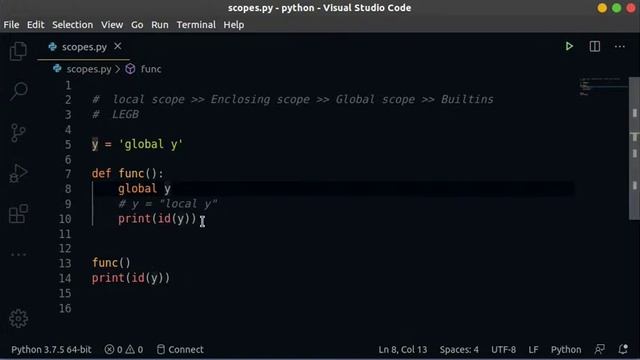Select language mode Python in status bar
Image resolution: width=640 pixels, height=360 pixels.
click(x=566, y=349)
